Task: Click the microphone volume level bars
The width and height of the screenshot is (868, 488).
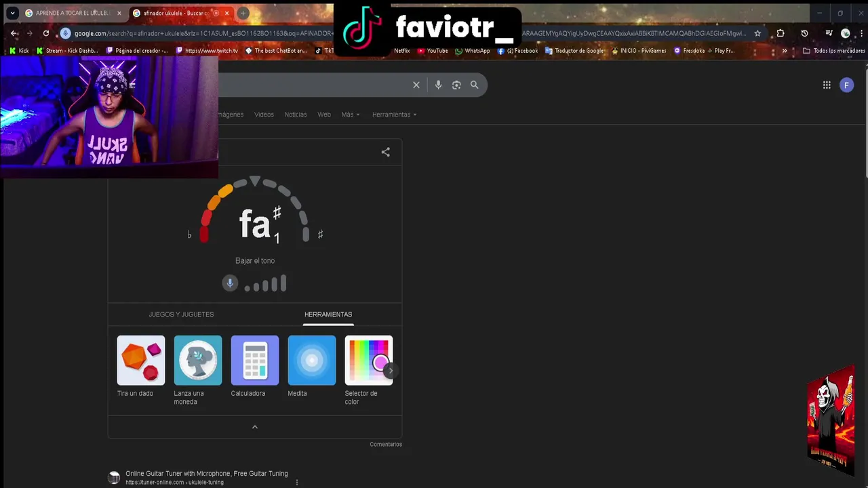Action: coord(266,284)
